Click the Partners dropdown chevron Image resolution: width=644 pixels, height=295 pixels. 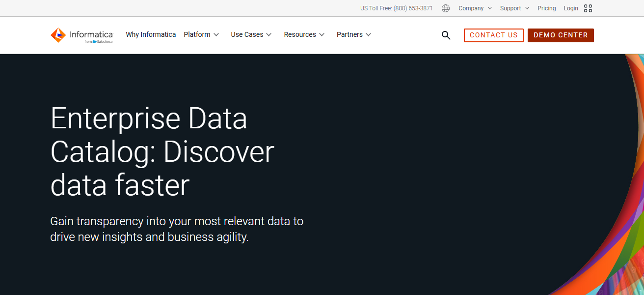369,34
